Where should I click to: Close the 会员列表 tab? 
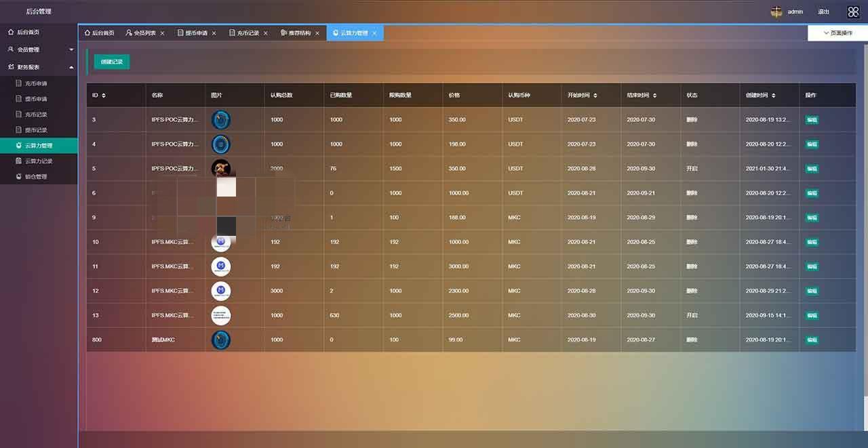coord(162,33)
